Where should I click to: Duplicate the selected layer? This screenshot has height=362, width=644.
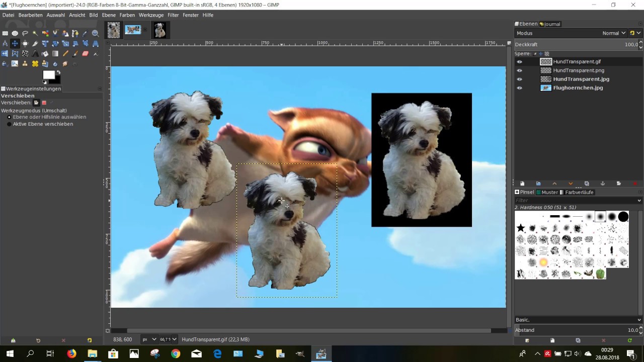pos(587,184)
